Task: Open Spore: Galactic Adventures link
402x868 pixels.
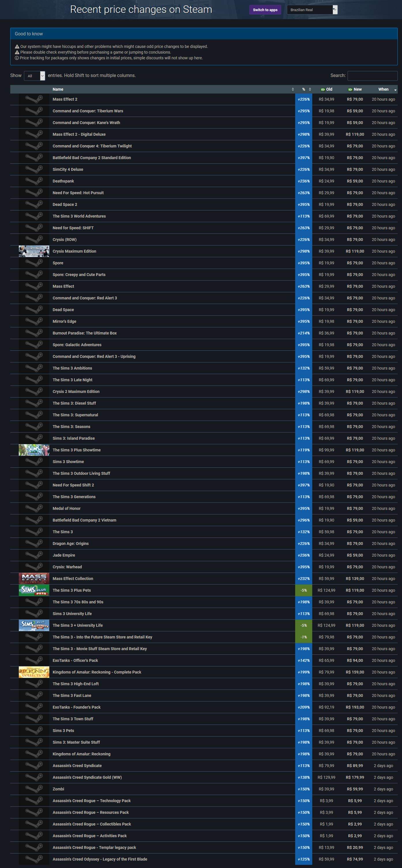Action: click(x=77, y=345)
